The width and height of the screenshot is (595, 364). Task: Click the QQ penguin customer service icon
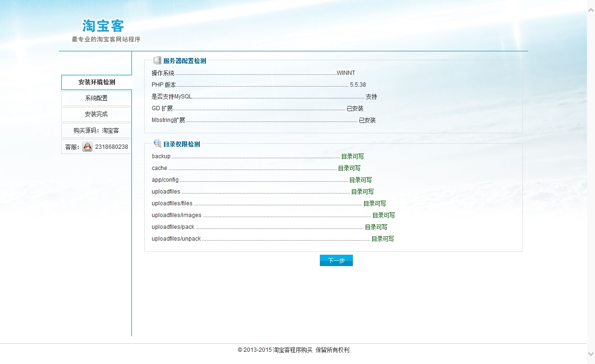click(x=88, y=147)
